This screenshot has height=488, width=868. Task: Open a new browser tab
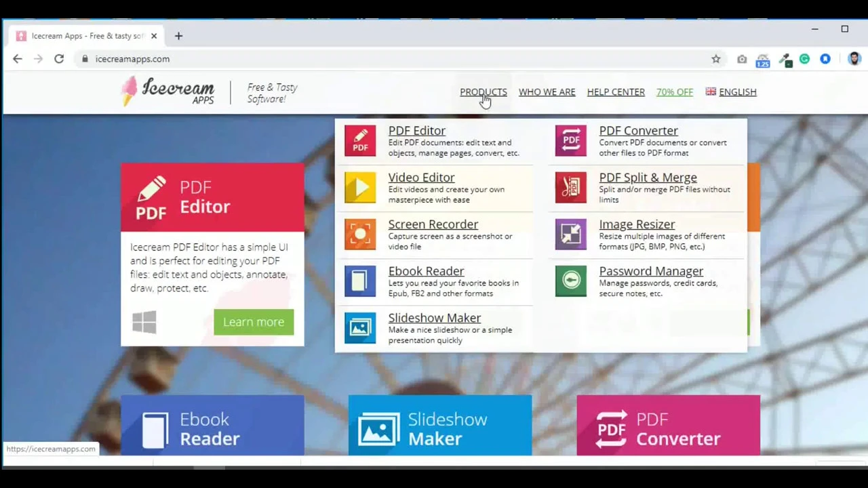pos(178,36)
